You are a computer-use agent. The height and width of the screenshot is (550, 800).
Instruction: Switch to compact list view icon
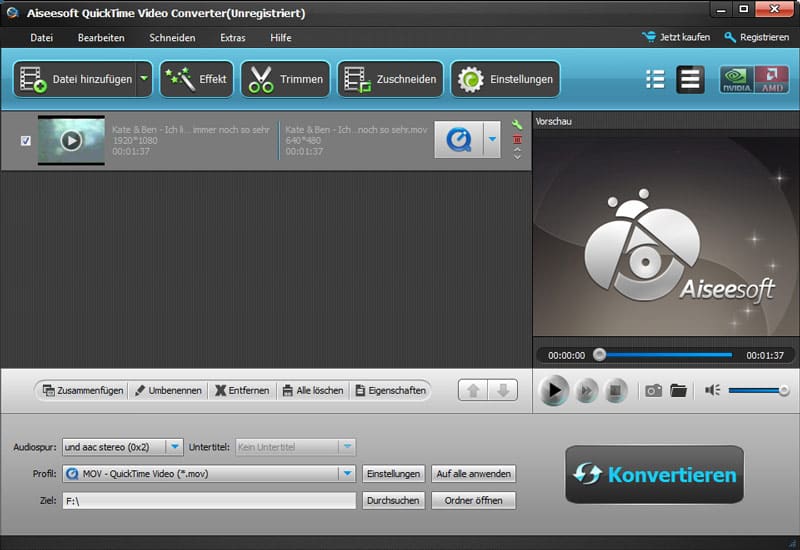coord(655,79)
